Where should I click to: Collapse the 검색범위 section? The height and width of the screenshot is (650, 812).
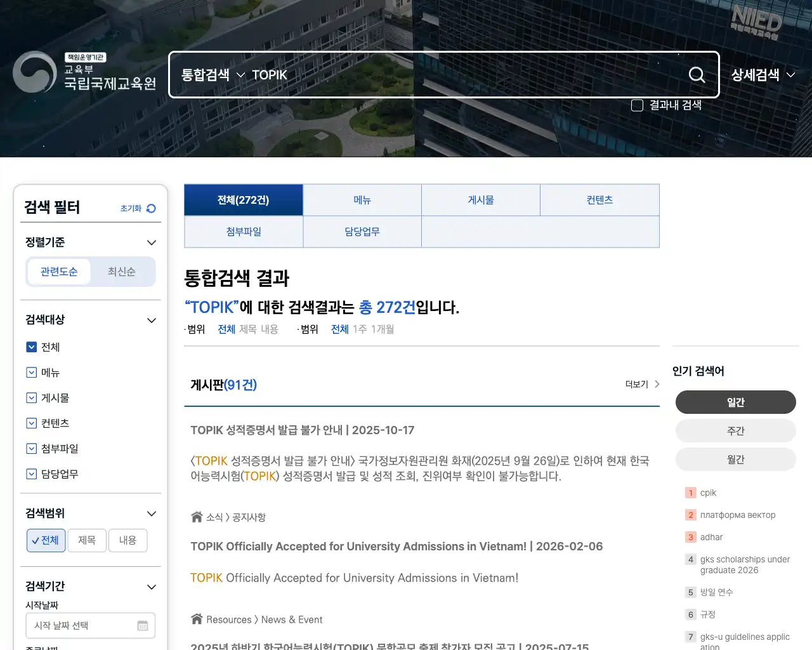click(152, 514)
